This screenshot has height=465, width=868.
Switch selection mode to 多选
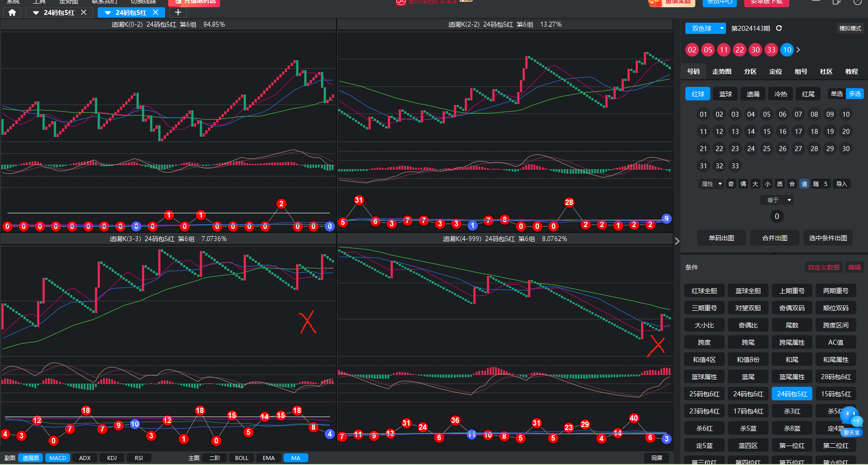855,94
